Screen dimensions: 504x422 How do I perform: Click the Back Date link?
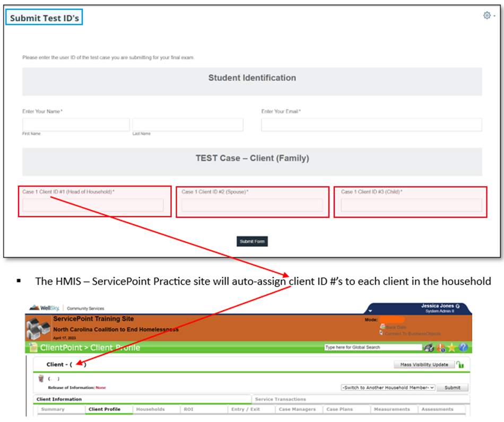395,327
